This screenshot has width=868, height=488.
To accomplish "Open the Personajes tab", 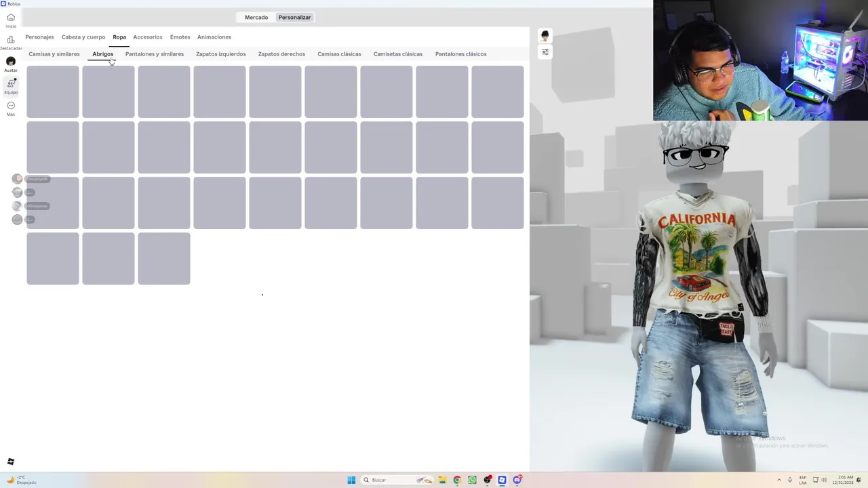I will click(x=39, y=37).
